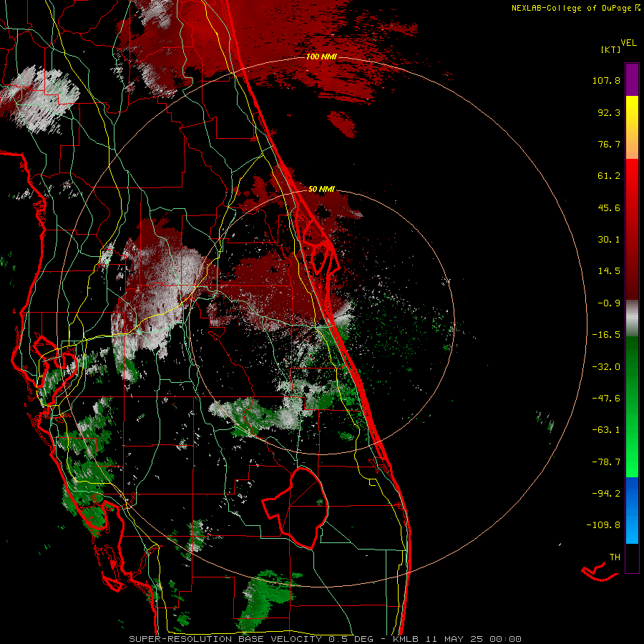This screenshot has width=644, height=644.
Task: Pick the blue segment of velocity color bar
Action: click(x=632, y=510)
